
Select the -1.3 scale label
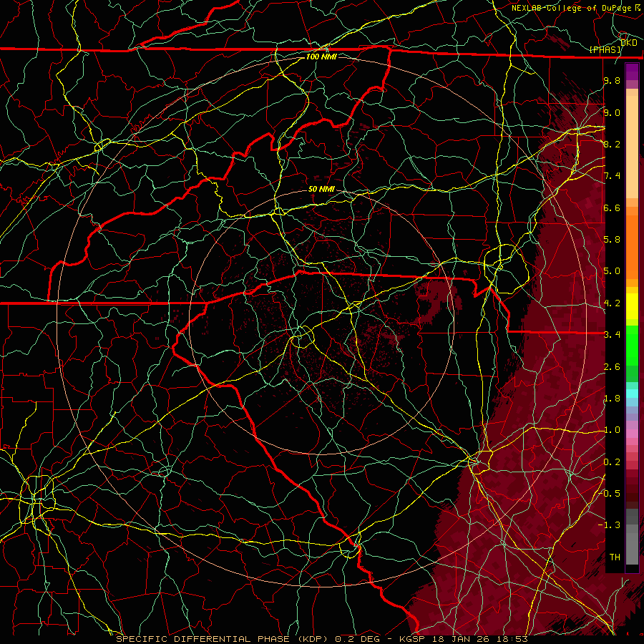609,525
